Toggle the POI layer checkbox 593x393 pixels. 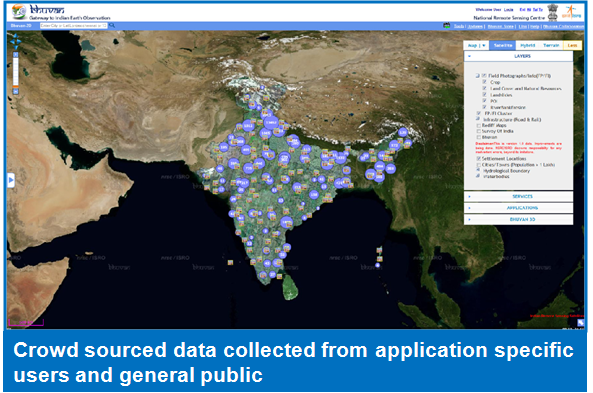pyautogui.click(x=484, y=101)
